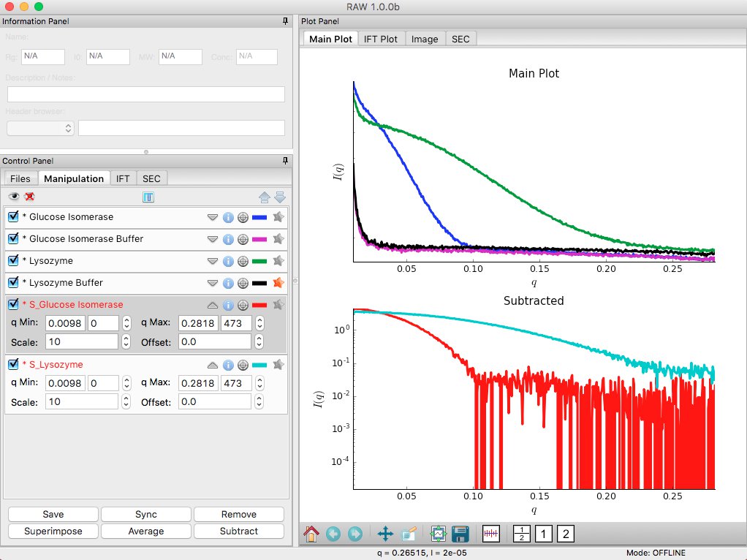Uncheck the S_Lysozyme checkbox
The width and height of the screenshot is (747, 560).
pyautogui.click(x=13, y=364)
